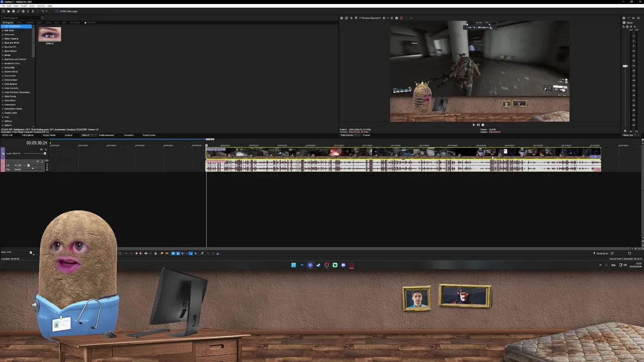Switch to the Trimmer tab
Screen dimensions: 644x362
[366, 135]
